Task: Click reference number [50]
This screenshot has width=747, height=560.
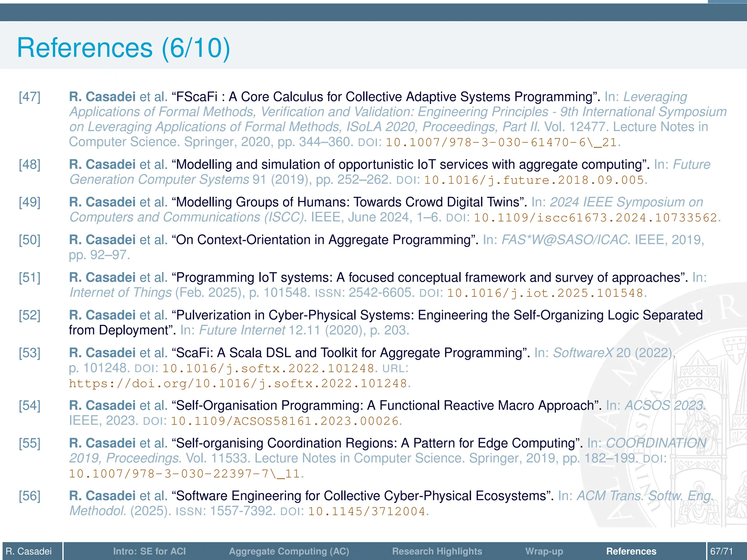Action: click(x=30, y=240)
